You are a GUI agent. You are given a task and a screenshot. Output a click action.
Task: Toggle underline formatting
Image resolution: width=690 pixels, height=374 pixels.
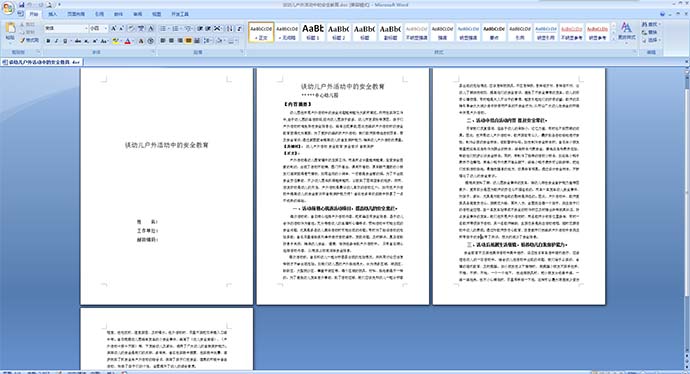65,41
